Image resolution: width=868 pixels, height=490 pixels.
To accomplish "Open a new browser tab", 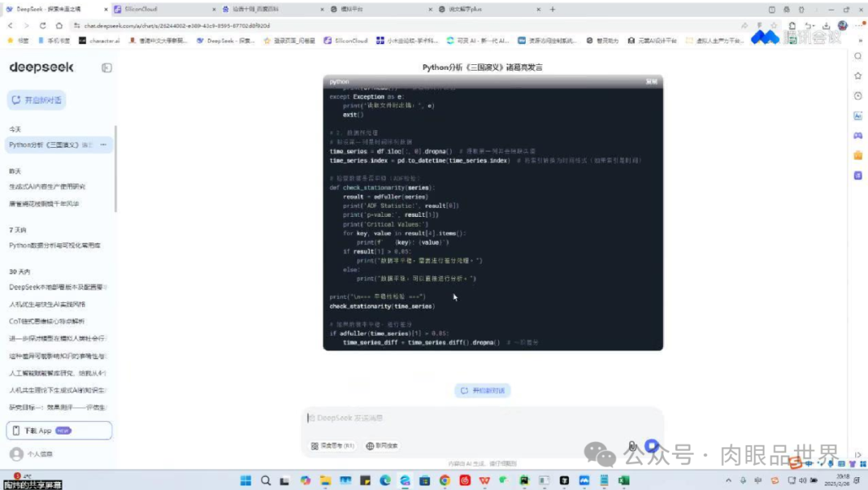I will pyautogui.click(x=552, y=10).
